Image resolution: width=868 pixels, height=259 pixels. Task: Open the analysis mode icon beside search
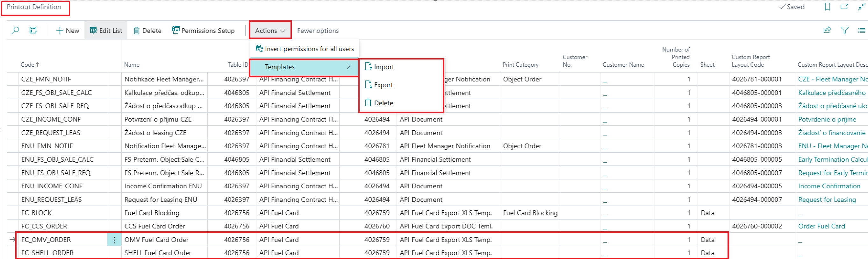(33, 30)
